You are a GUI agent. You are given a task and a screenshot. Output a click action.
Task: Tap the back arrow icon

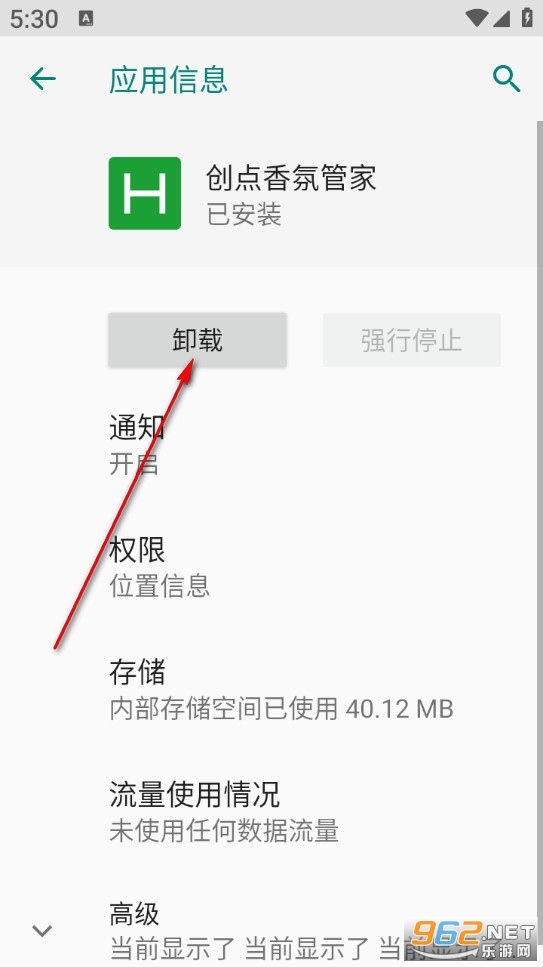click(43, 80)
